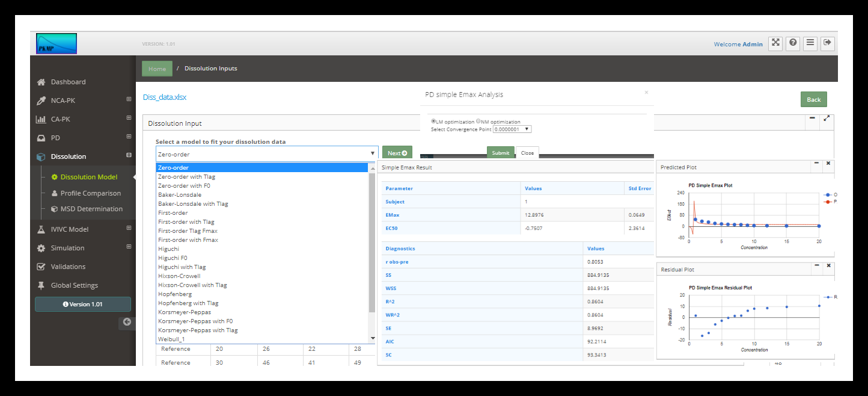Open the Select Convergence Point dropdown
The height and width of the screenshot is (396, 868).
512,129
